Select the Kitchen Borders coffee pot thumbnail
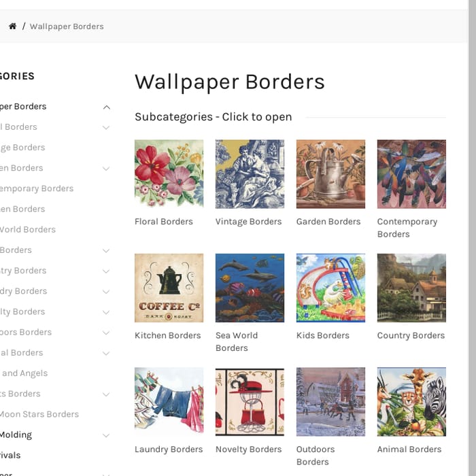This screenshot has height=476, width=476. 169,288
